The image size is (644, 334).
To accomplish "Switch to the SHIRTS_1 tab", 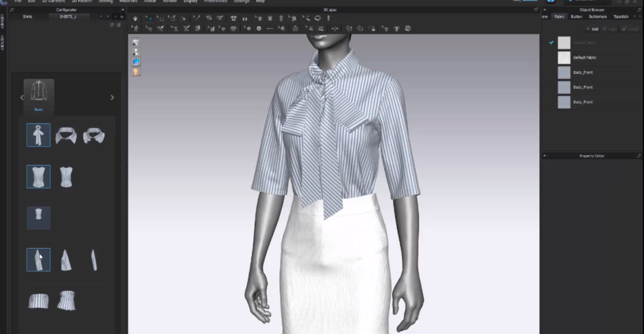I will [68, 17].
